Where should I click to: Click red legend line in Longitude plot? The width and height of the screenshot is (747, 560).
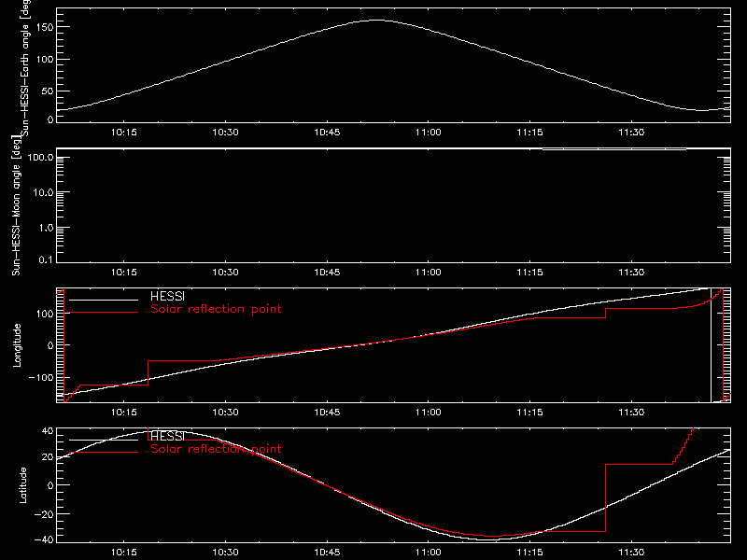coord(104,313)
